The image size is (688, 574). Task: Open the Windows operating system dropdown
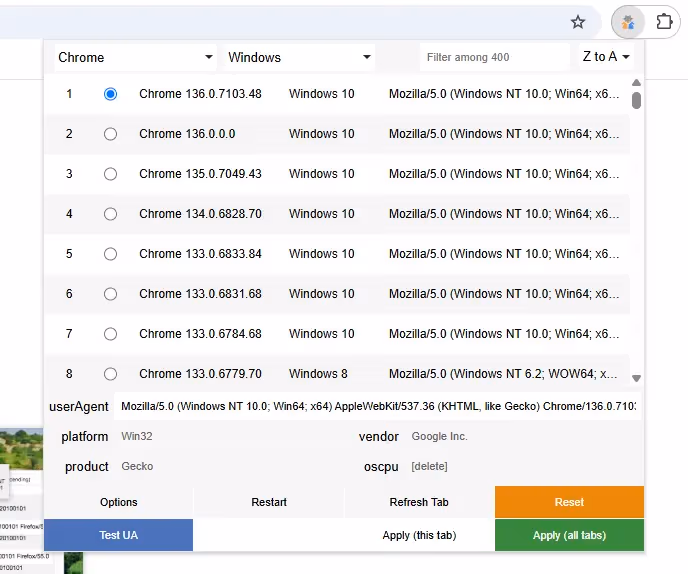pos(300,57)
